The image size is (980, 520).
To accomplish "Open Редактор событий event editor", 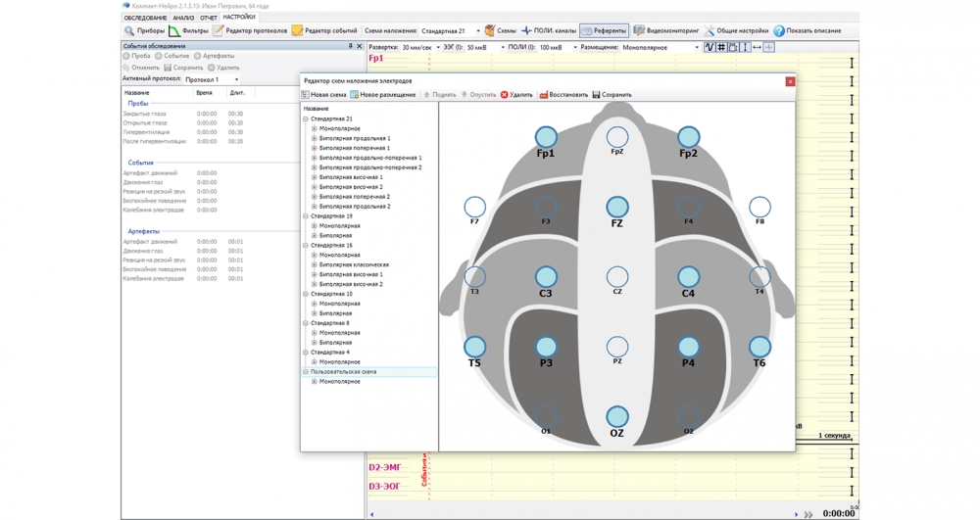I will click(x=324, y=31).
